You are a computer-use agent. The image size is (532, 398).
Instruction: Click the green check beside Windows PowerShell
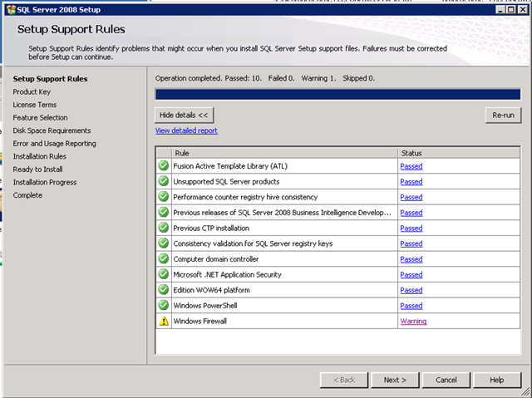click(x=164, y=305)
